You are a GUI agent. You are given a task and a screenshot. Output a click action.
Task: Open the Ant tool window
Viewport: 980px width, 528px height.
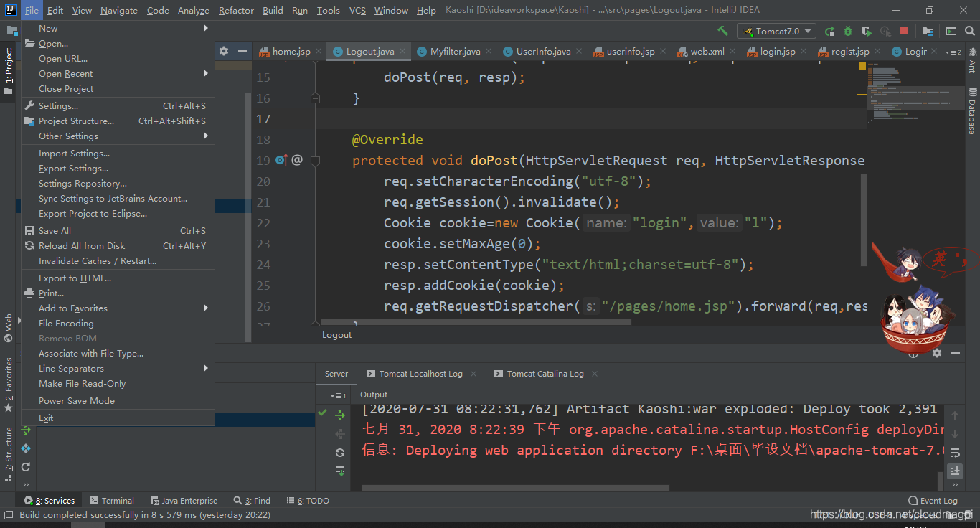click(x=973, y=60)
